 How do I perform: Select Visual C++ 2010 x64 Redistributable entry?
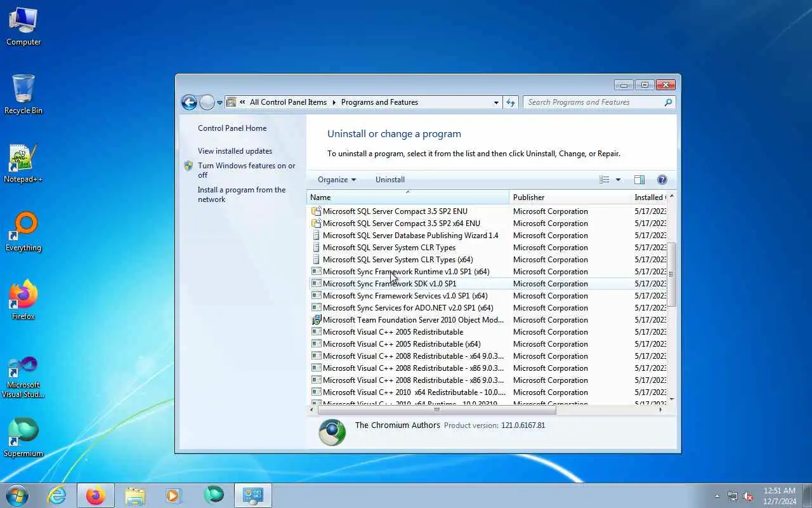487,392
